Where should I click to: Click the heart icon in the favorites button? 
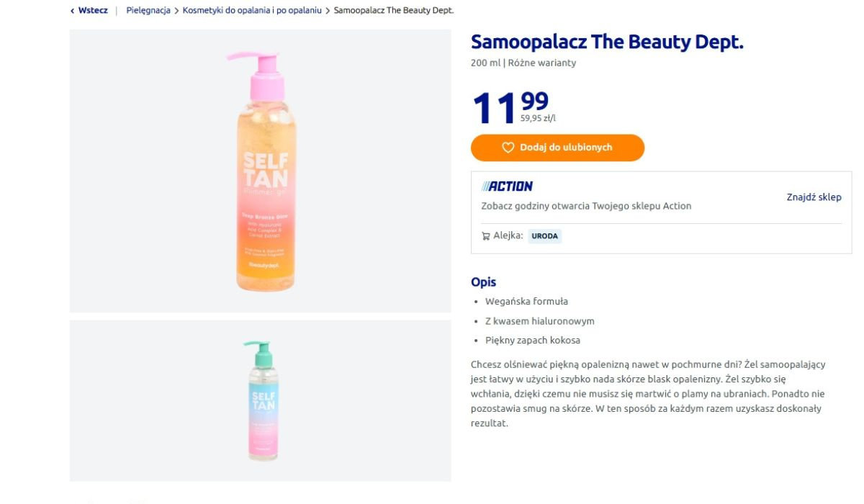click(508, 148)
